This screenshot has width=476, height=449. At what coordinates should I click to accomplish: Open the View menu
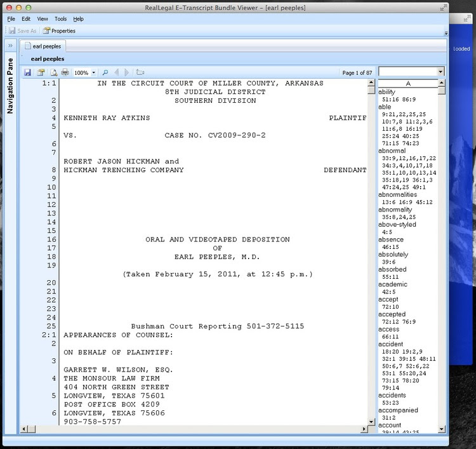click(x=43, y=19)
